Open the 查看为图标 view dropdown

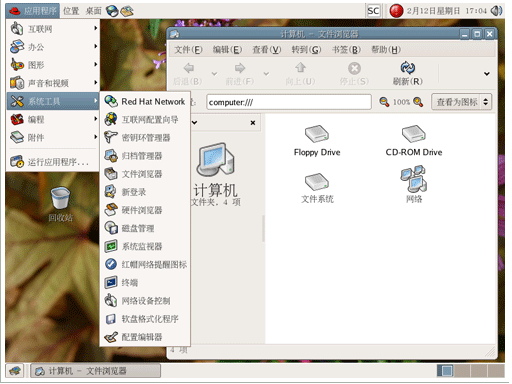coord(462,102)
